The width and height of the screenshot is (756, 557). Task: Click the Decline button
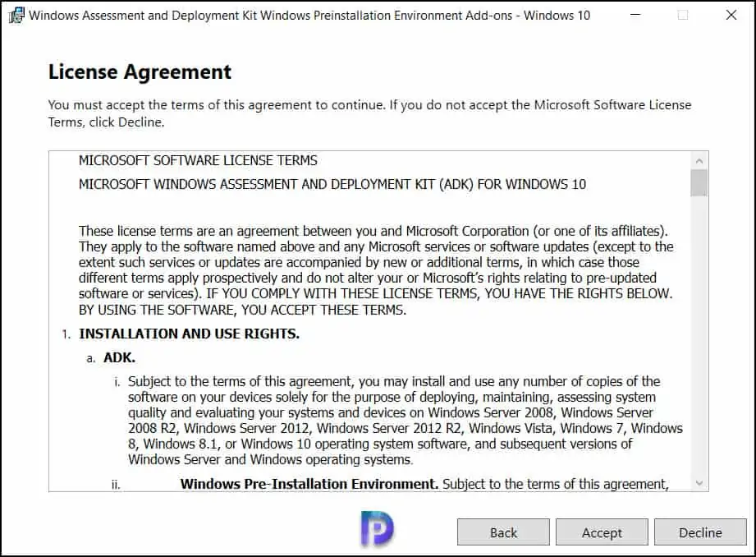(700, 532)
